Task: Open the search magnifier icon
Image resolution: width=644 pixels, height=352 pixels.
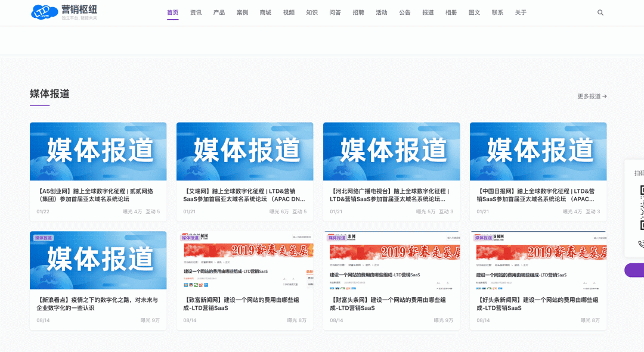Action: [x=600, y=13]
